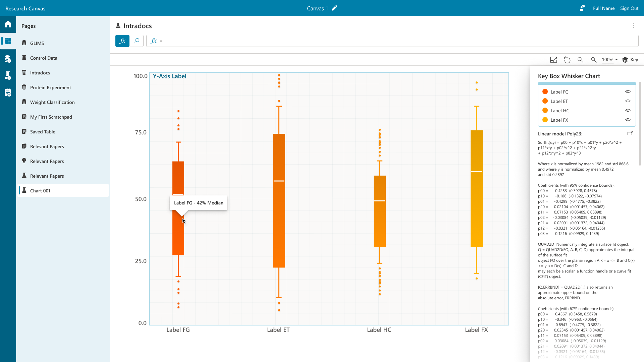Hide Label FG series with eye icon
The width and height of the screenshot is (644, 362).
(628, 92)
